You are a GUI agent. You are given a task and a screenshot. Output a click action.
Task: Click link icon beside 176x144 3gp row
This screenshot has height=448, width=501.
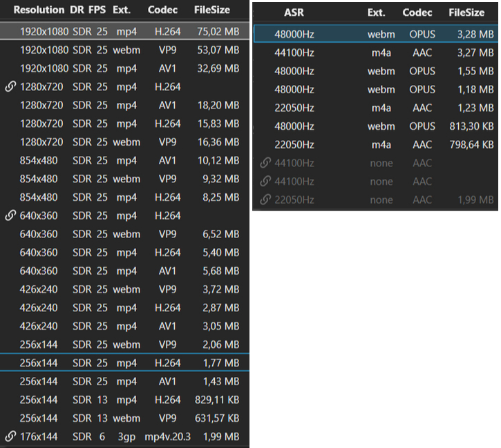[x=10, y=436]
